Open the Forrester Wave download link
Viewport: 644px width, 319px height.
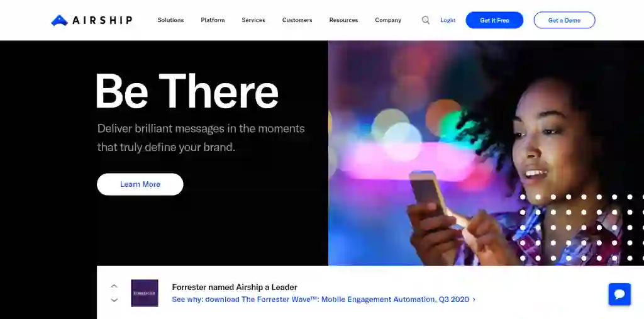(324, 299)
